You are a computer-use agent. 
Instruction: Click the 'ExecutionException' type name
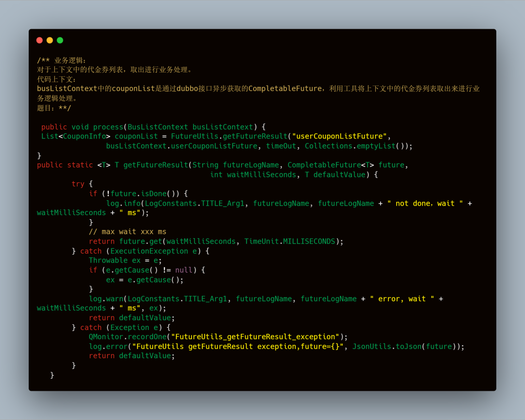point(149,251)
